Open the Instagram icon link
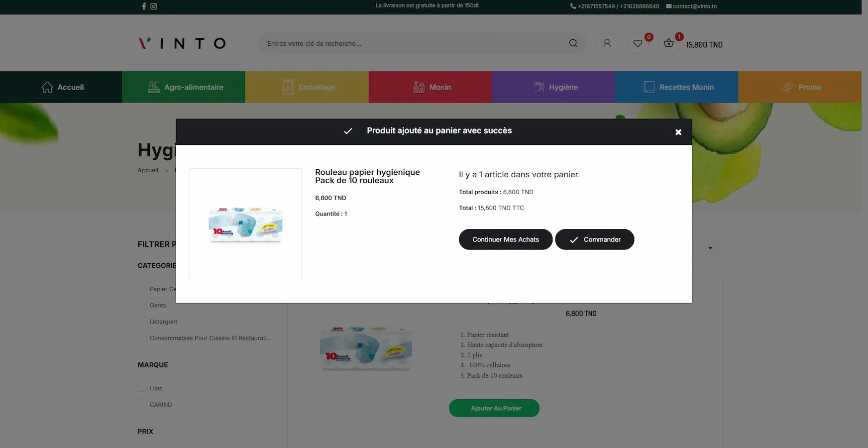The image size is (868, 448). (x=154, y=6)
